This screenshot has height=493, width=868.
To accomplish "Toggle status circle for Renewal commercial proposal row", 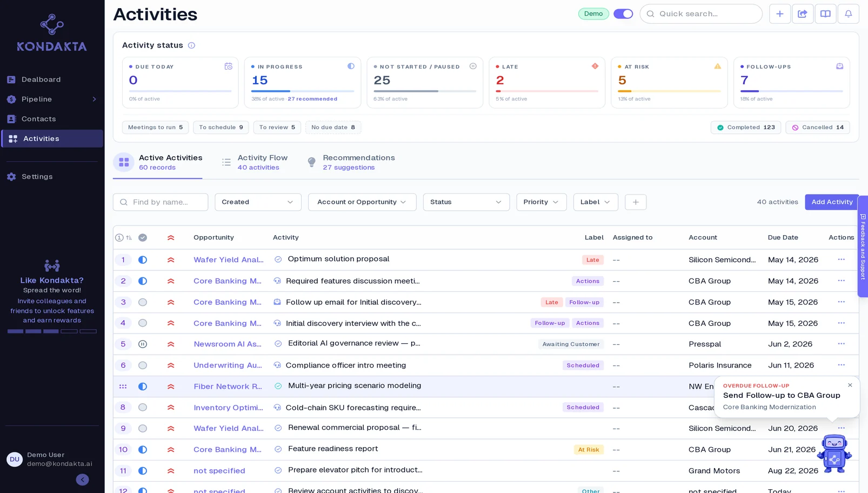I will click(x=143, y=429).
